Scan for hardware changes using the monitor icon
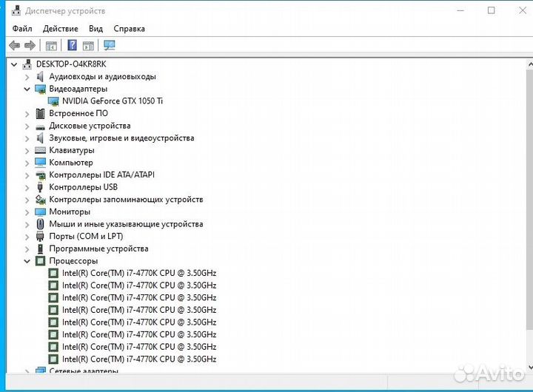The height and width of the screenshot is (392, 533). click(x=110, y=45)
